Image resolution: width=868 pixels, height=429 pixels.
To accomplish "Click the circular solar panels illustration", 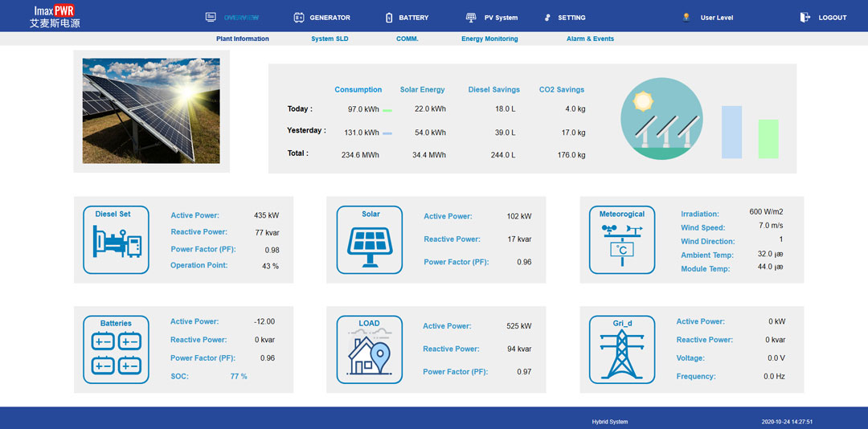I will click(x=661, y=119).
